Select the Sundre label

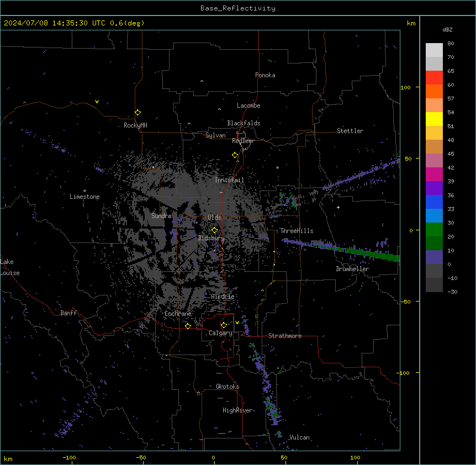pyautogui.click(x=161, y=216)
